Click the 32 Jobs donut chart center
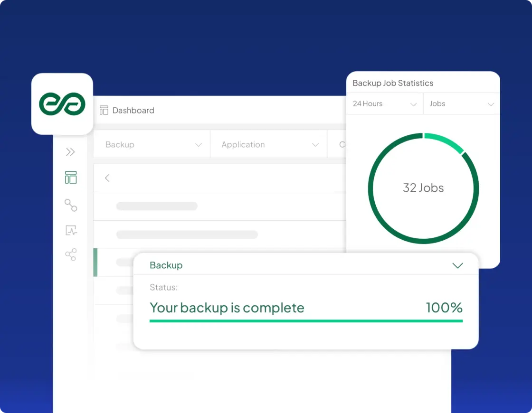The width and height of the screenshot is (532, 413). [x=423, y=188]
